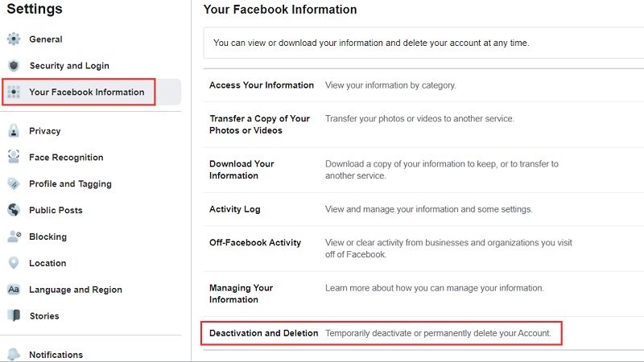Click the Notifications bell icon

pos(14,355)
